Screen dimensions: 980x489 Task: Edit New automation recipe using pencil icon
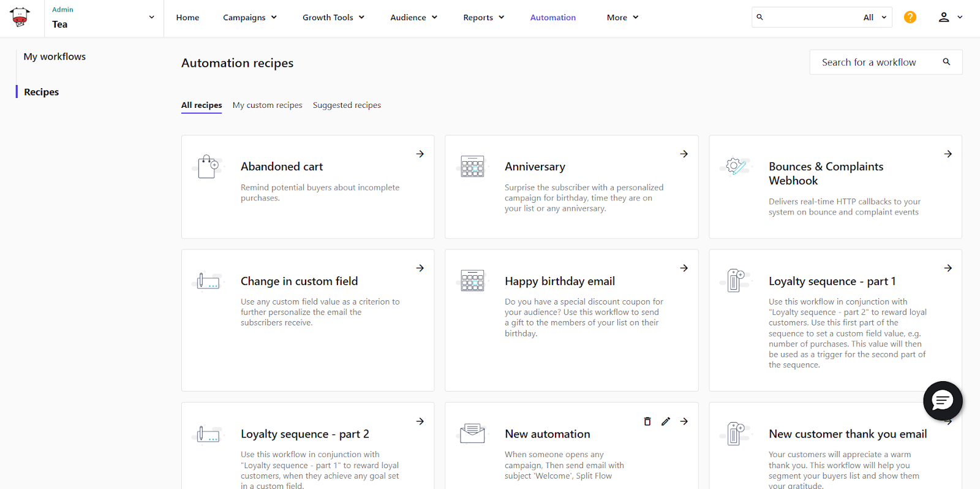[666, 421]
